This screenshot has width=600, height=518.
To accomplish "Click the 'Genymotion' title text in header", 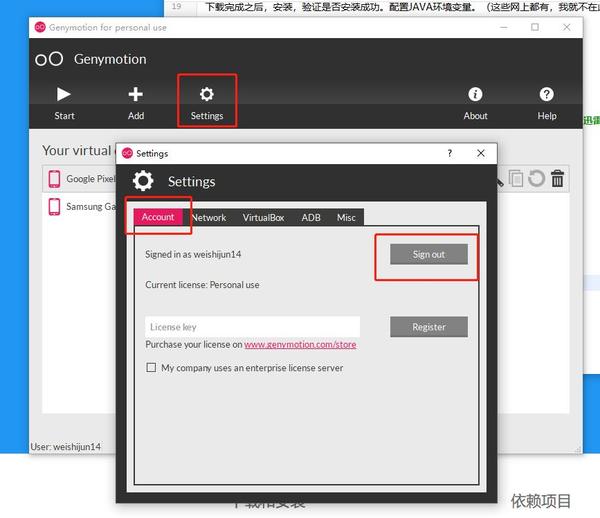I will pyautogui.click(x=110, y=59).
